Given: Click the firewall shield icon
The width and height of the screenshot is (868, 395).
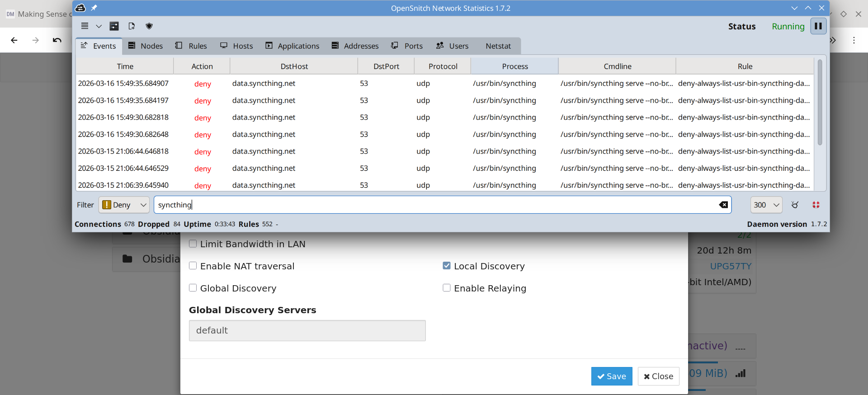Looking at the screenshot, I should (x=149, y=26).
